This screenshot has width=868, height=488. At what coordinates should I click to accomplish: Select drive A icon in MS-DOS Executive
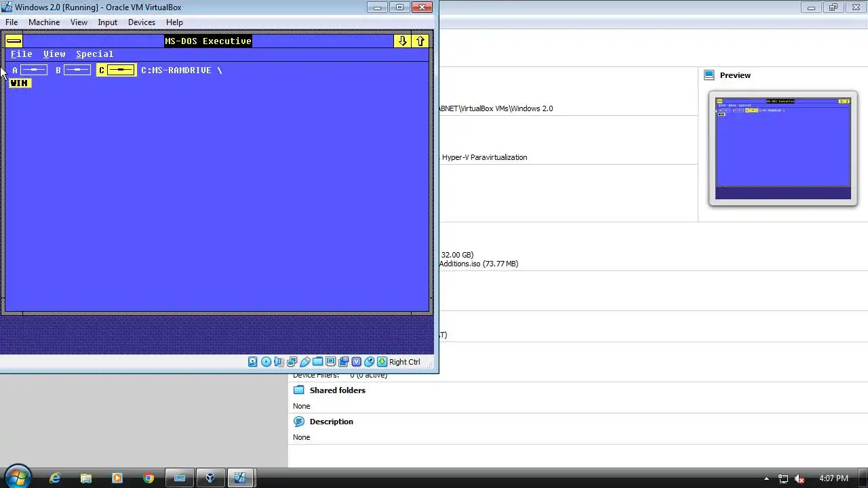[34, 70]
